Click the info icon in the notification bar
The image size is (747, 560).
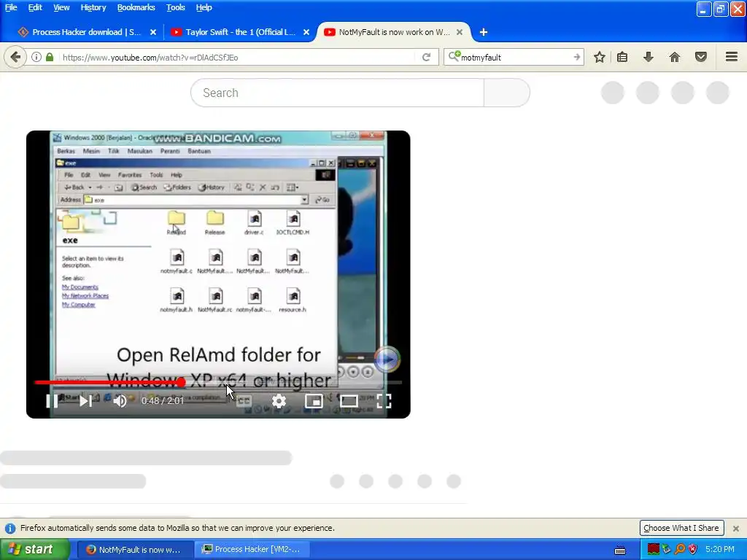pyautogui.click(x=10, y=528)
